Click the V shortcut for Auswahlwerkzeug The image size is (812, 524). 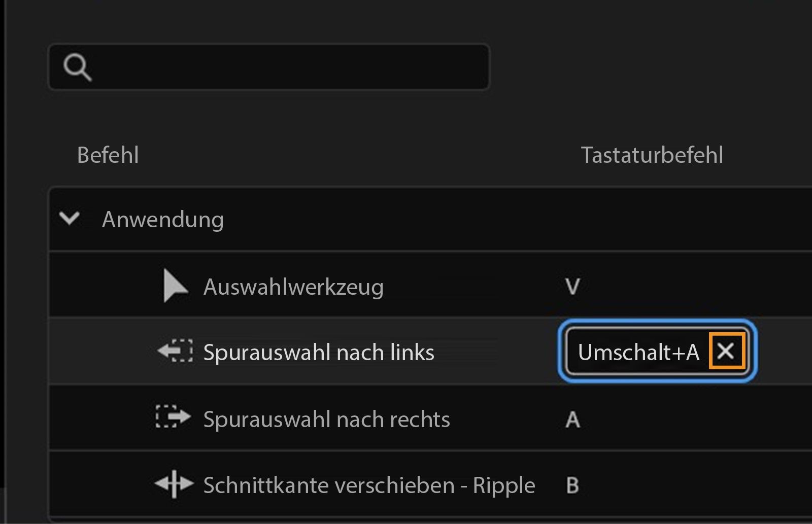click(x=572, y=286)
